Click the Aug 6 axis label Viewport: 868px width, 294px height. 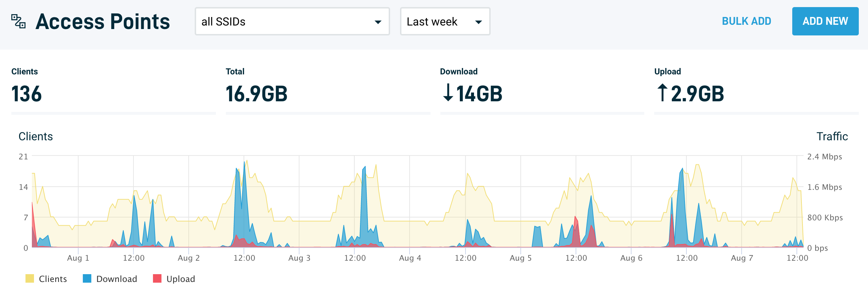(631, 258)
